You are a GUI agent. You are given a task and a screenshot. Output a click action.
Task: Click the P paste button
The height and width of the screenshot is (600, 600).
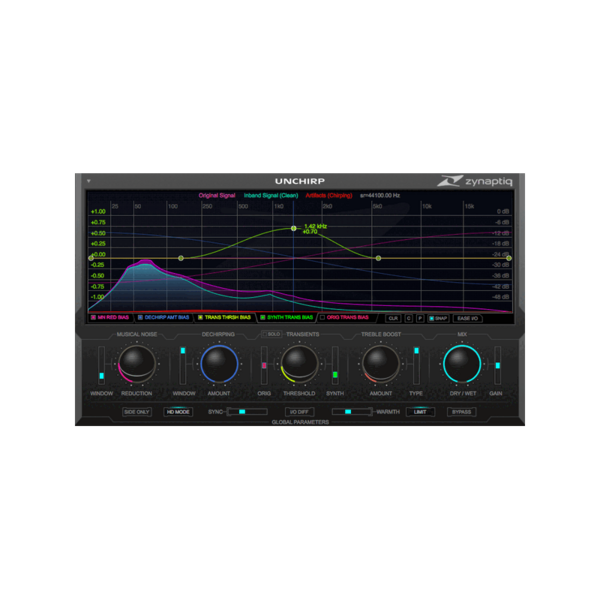click(x=420, y=318)
